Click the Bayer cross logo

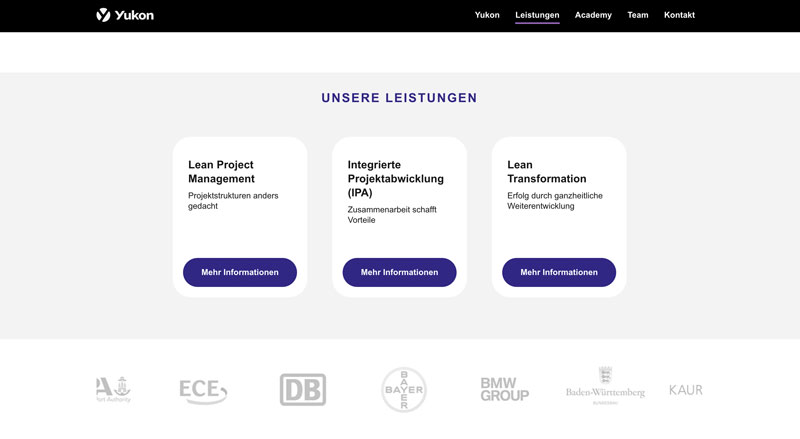[404, 389]
